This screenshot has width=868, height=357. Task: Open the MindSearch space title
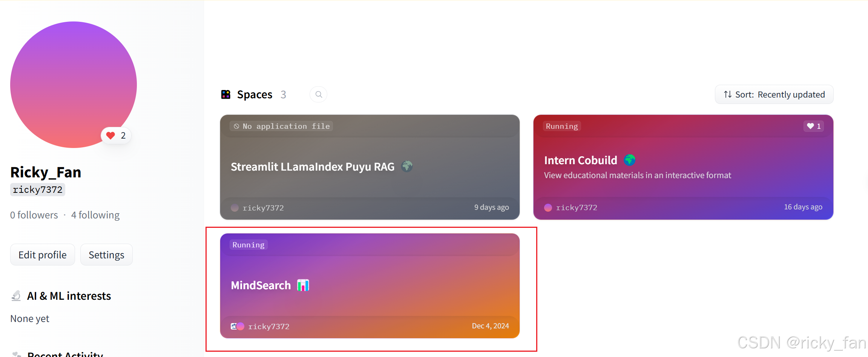261,285
